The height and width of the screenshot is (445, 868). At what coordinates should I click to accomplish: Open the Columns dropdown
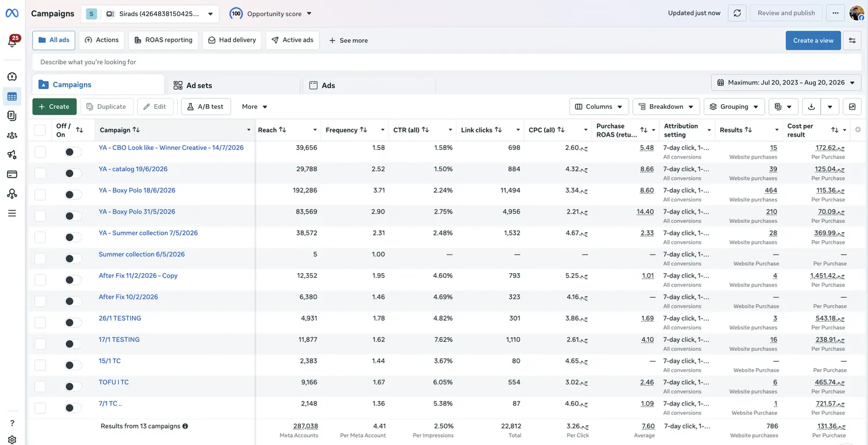(599, 106)
